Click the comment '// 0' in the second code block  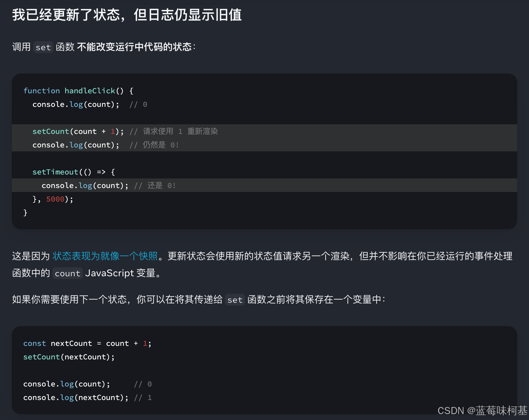coord(143,384)
